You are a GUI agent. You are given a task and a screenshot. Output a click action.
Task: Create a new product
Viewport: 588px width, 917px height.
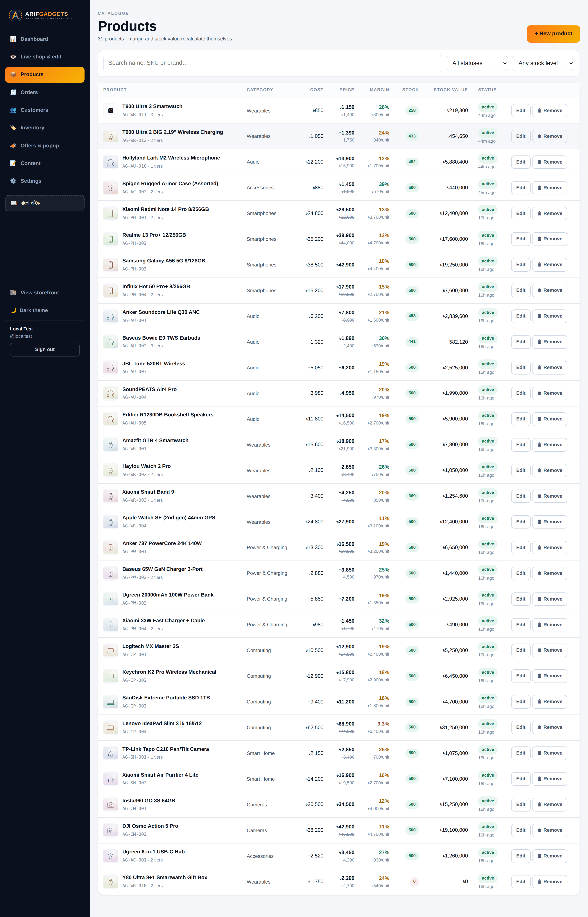pos(553,34)
